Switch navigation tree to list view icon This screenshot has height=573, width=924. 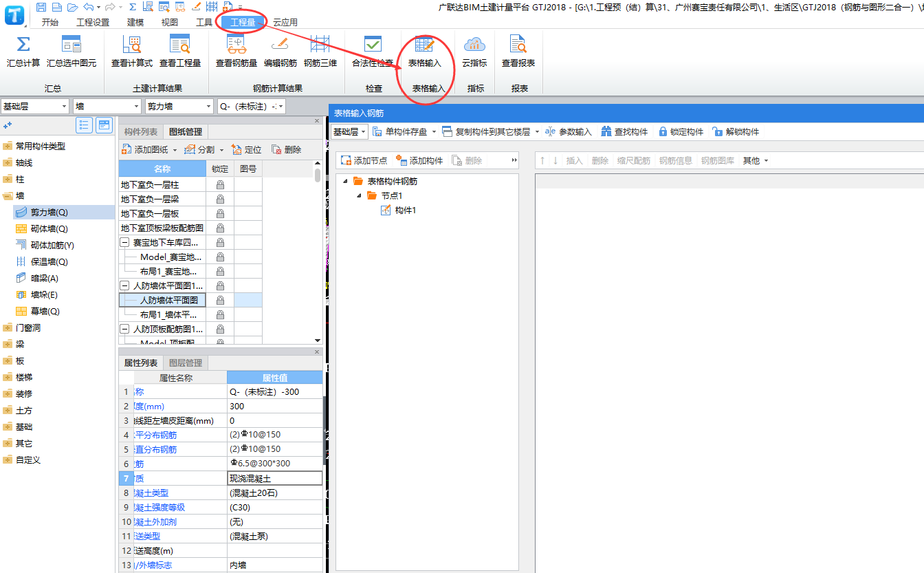(x=85, y=125)
